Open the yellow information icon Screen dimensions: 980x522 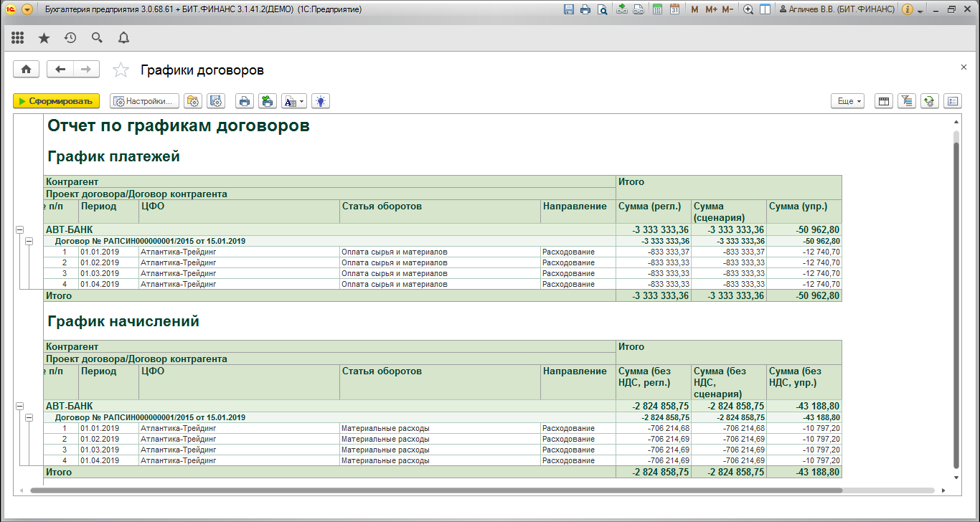click(907, 9)
